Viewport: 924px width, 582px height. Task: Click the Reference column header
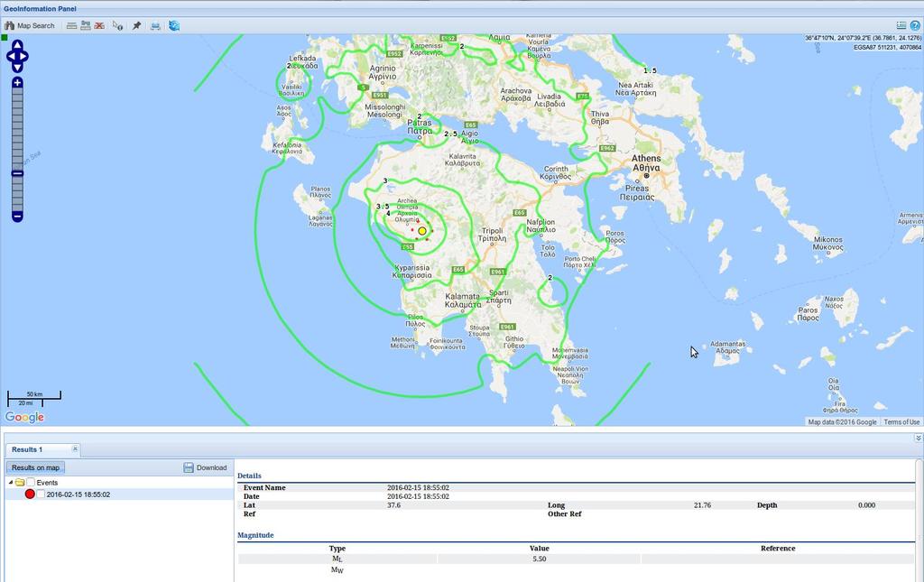pos(778,548)
